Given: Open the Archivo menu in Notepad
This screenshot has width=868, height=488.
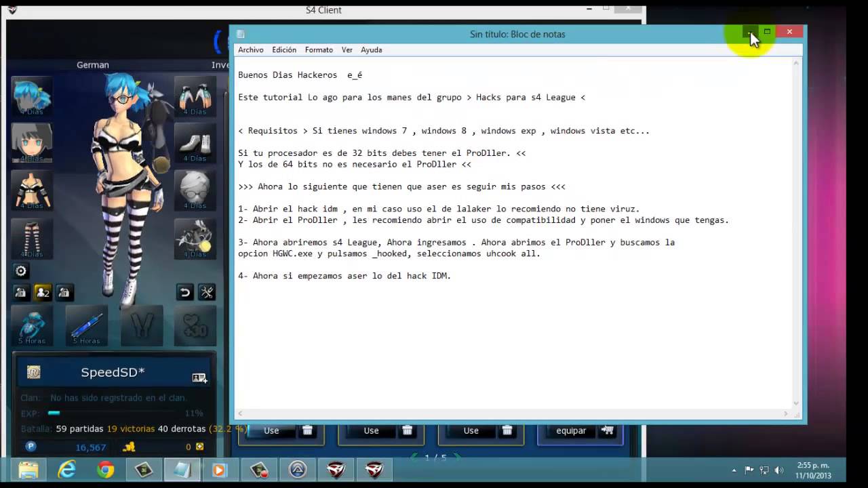Looking at the screenshot, I should [251, 49].
